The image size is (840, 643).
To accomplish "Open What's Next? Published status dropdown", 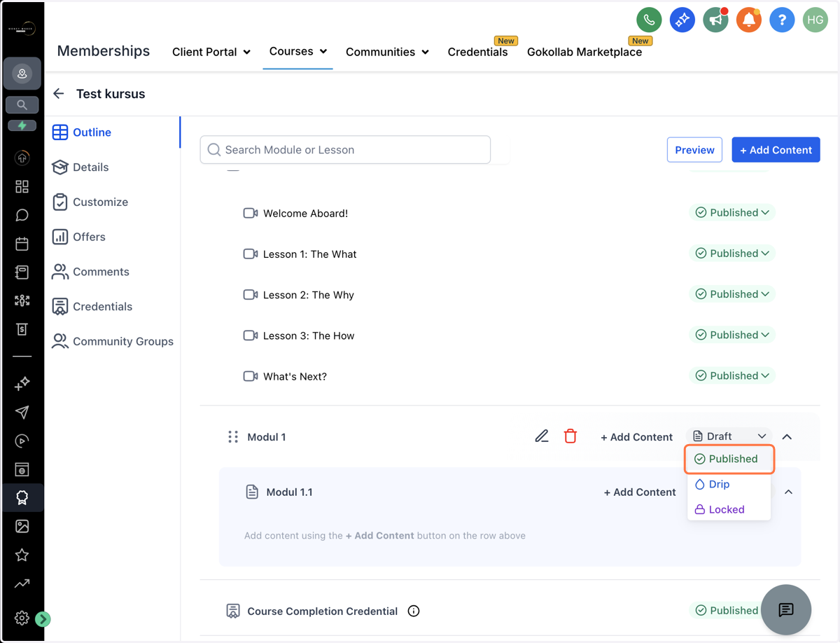I will (x=732, y=376).
